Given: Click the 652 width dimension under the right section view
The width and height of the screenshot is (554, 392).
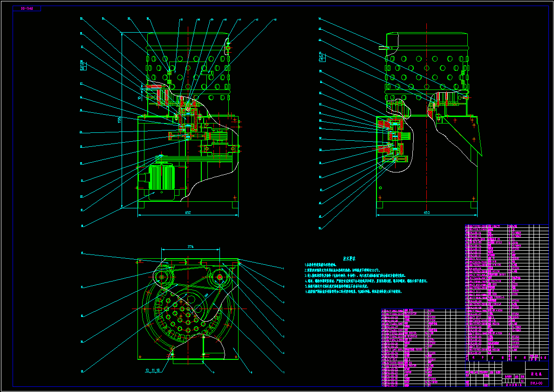Looking at the screenshot, I should coord(426,213).
